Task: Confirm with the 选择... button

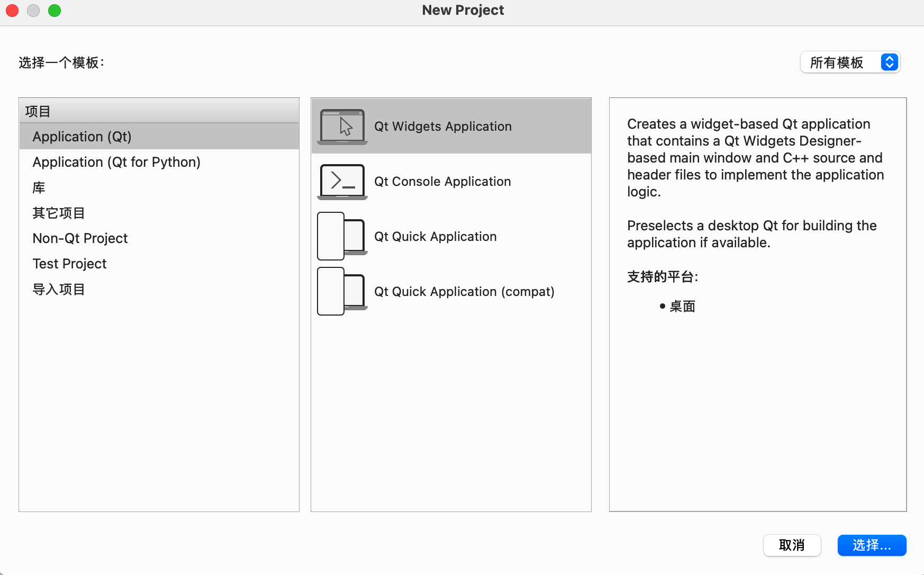Action: [872, 545]
